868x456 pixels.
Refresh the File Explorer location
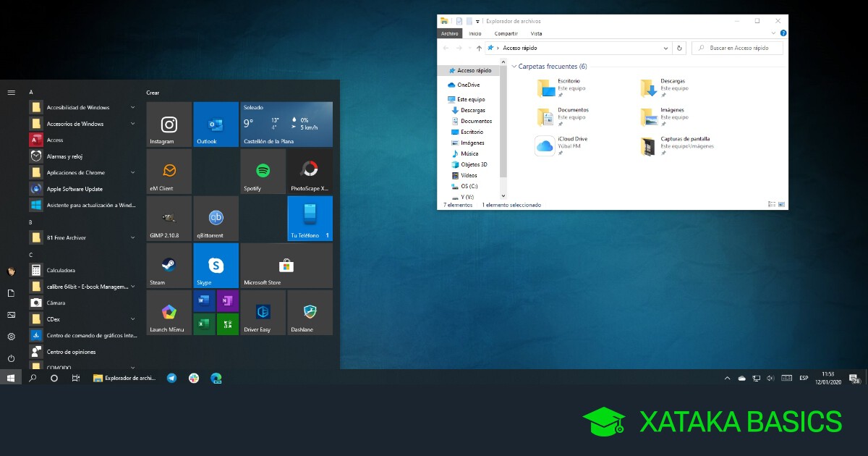[x=678, y=48]
